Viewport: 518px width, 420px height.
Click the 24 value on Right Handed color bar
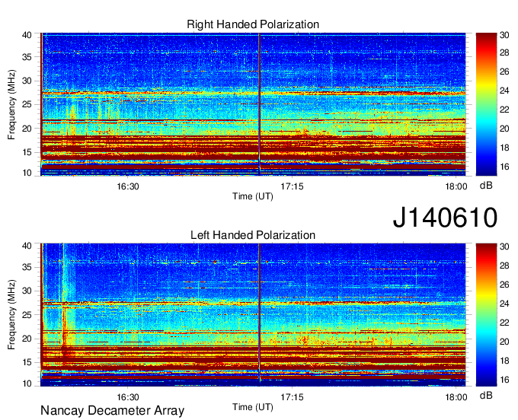coord(504,91)
